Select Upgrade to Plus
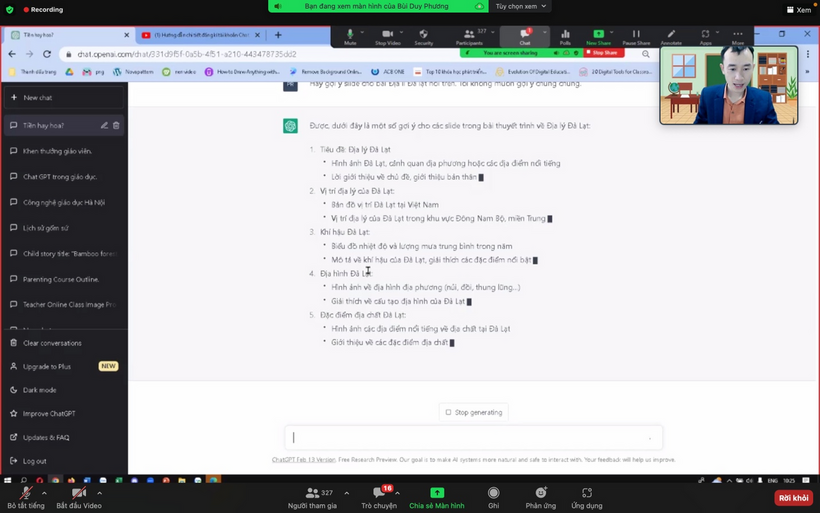Screen dimensions: 820x513 pyautogui.click(x=64, y=367)
